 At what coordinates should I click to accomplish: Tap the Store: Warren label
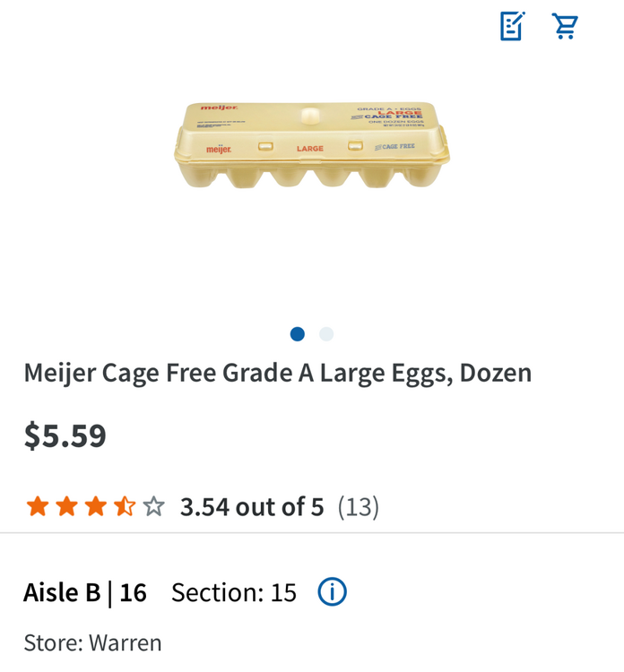[x=92, y=642]
